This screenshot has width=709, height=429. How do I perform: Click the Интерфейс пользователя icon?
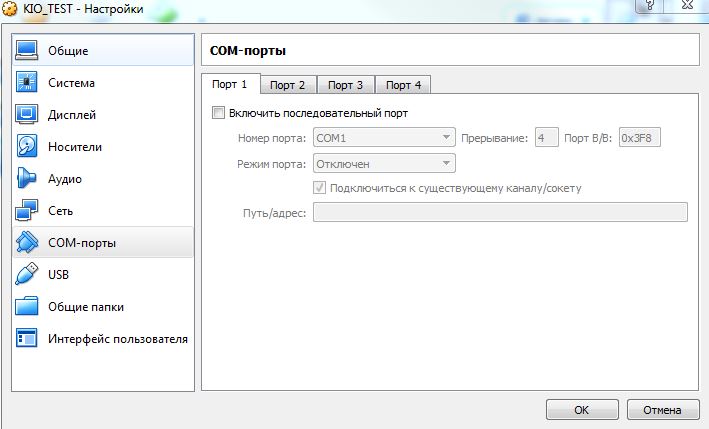click(27, 338)
